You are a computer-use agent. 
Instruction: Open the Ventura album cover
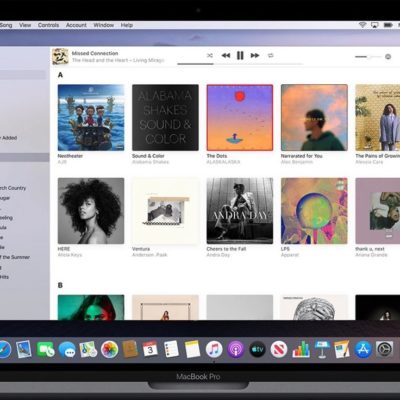tap(165, 211)
